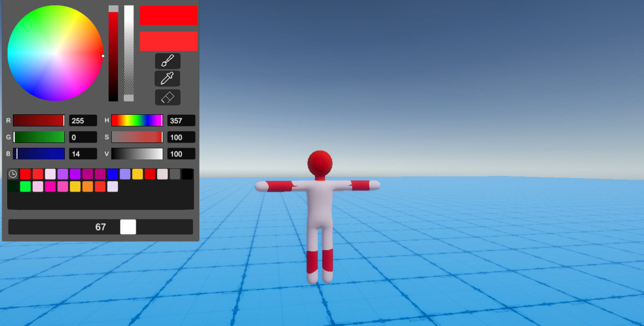Click the lower red color preview bar
The image size is (644, 326).
click(169, 41)
